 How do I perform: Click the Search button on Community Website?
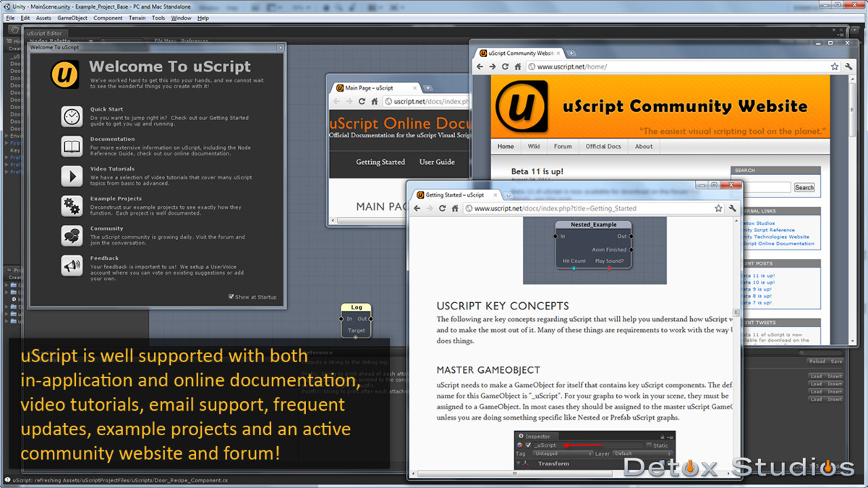804,187
